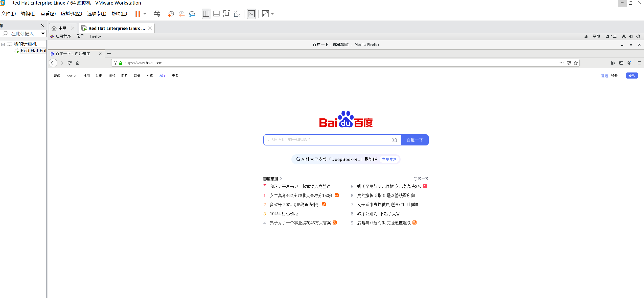The width and height of the screenshot is (644, 298).
Task: Open the 虚拟机(M) menu
Action: click(x=72, y=14)
